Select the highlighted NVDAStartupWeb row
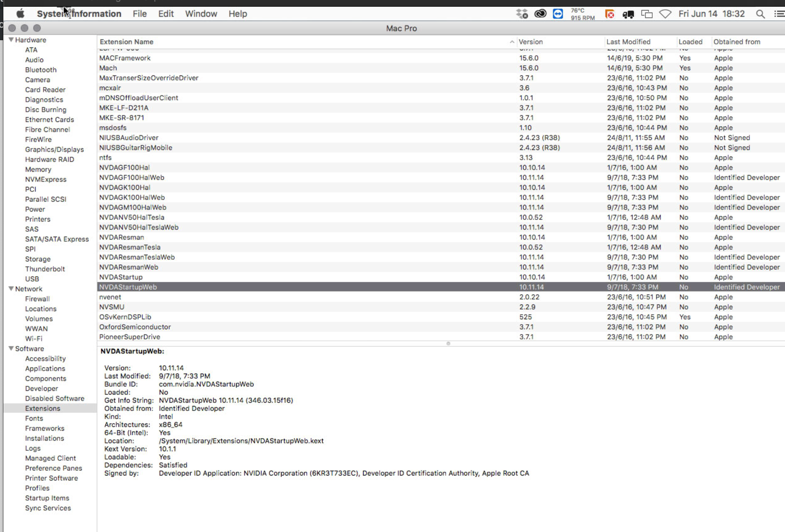The image size is (785, 532). pyautogui.click(x=441, y=287)
